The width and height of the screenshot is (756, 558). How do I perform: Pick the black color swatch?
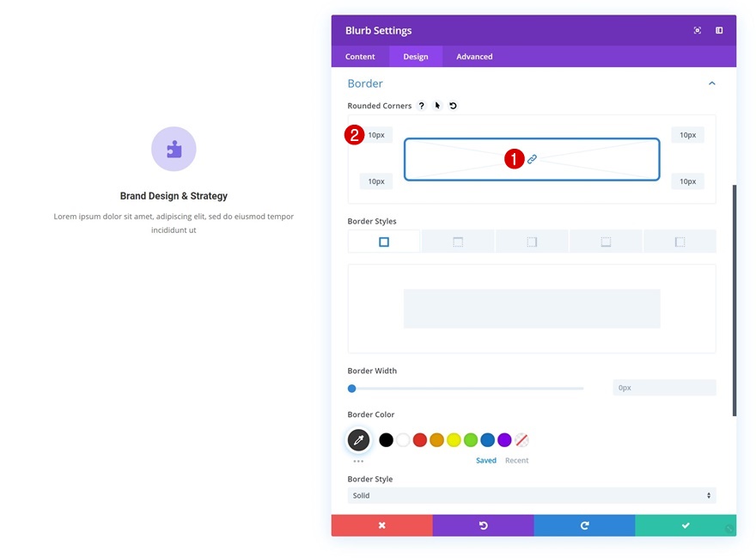[x=386, y=439]
